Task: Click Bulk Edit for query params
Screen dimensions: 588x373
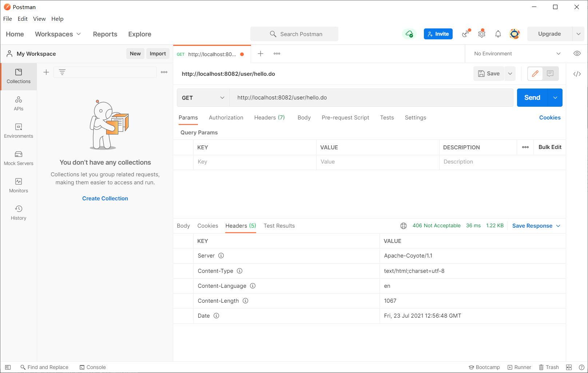Action: click(550, 147)
